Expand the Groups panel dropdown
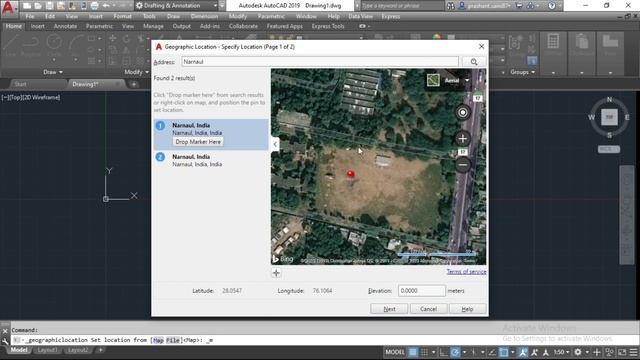Image resolution: width=640 pixels, height=360 pixels. (522, 72)
